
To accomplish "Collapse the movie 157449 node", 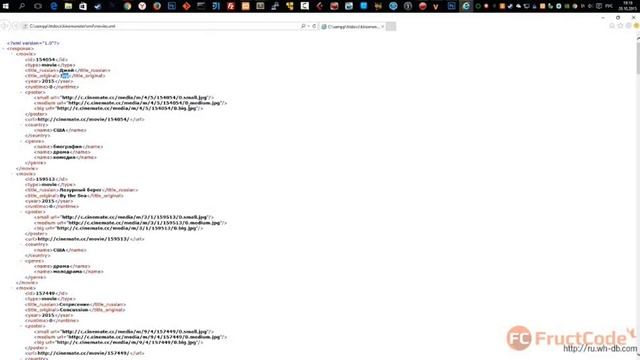I will 13,288.
